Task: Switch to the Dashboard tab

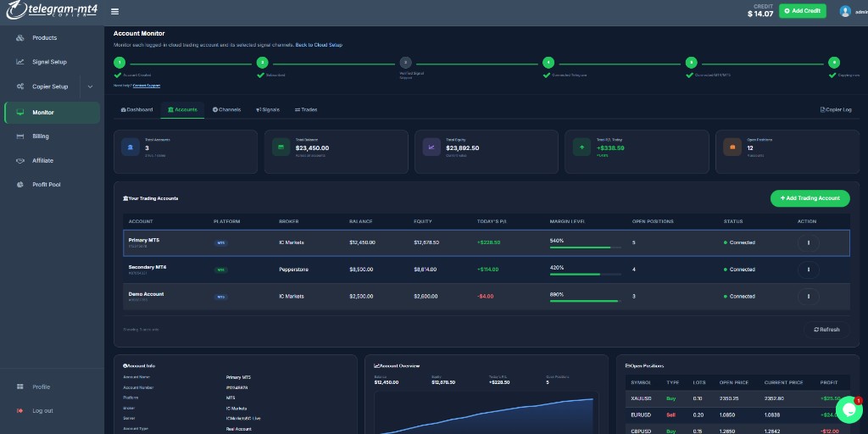Action: [x=136, y=109]
